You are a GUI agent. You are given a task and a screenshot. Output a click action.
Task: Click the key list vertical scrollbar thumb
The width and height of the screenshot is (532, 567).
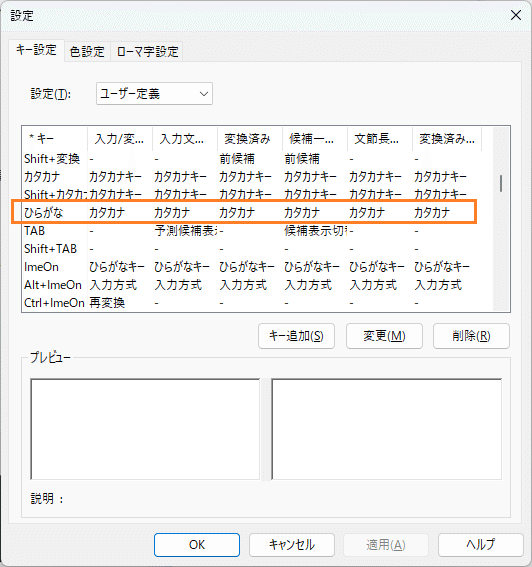[501, 183]
